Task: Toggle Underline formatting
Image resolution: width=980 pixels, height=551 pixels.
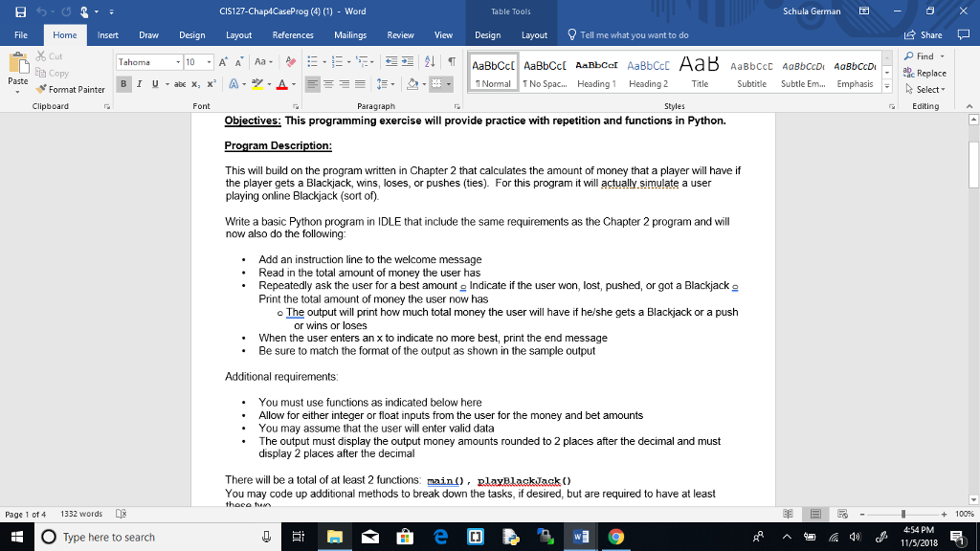Action: coord(155,84)
